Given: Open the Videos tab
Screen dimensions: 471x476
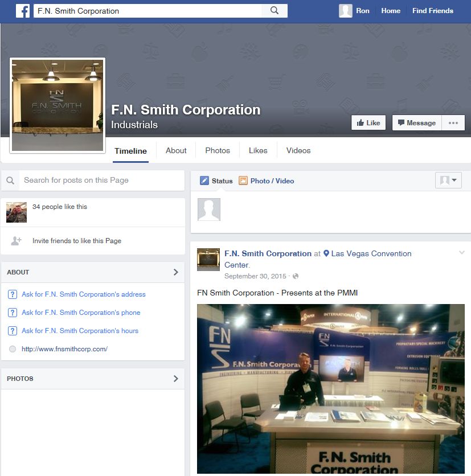Looking at the screenshot, I should coord(298,150).
